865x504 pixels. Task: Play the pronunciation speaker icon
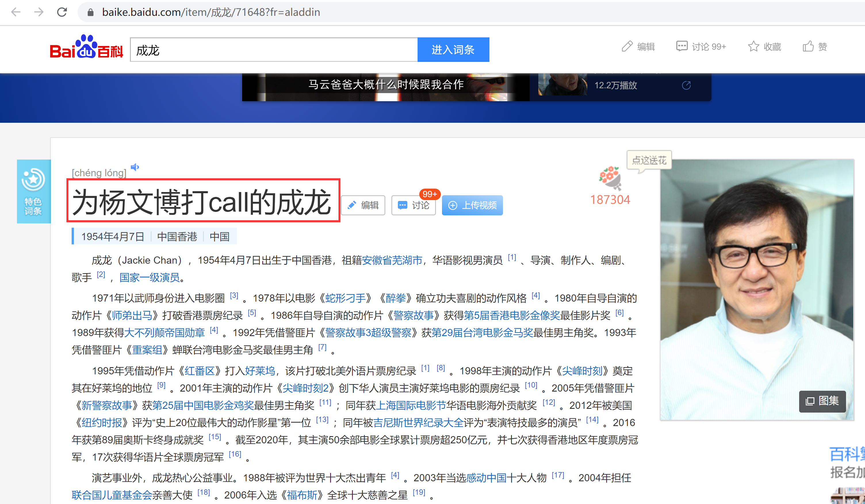tap(135, 167)
